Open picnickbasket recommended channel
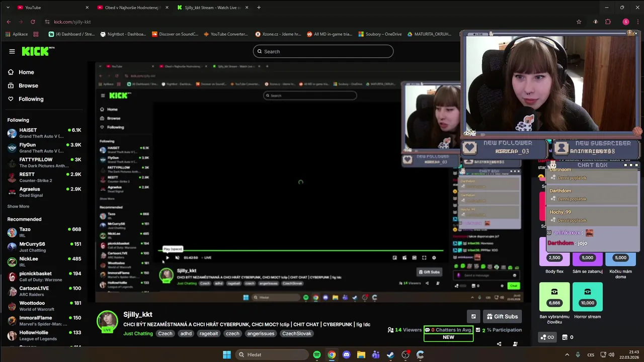Screen dimensions: 644x362 [44, 277]
